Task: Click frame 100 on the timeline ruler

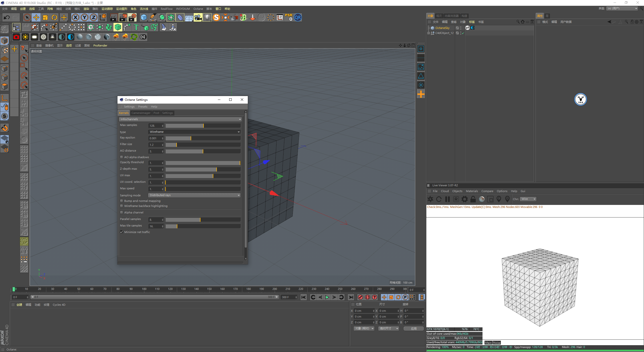Action: pyautogui.click(x=144, y=289)
